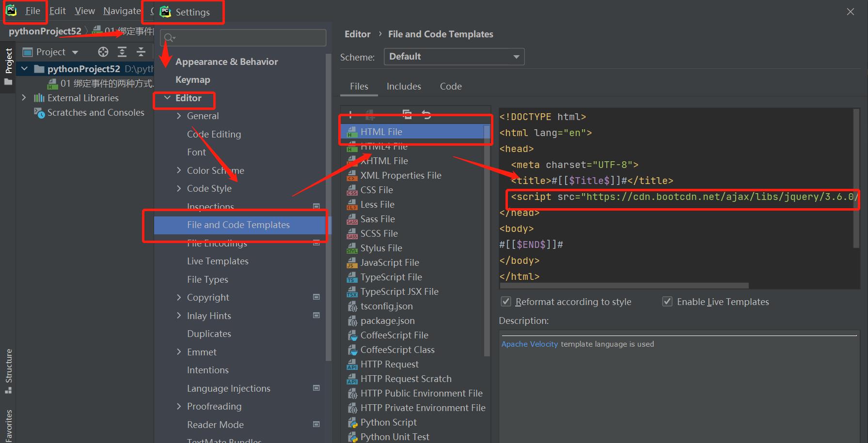Open the Project view dropdown arrow

pyautogui.click(x=75, y=52)
